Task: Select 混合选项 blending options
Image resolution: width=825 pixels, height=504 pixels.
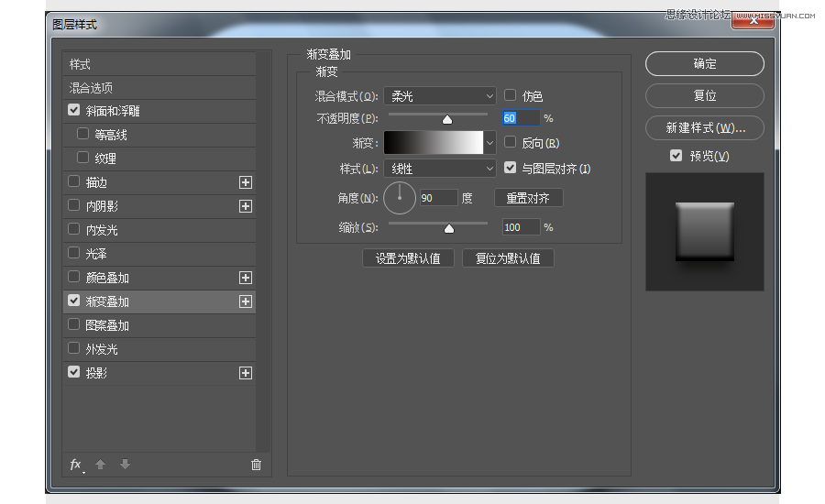Action: (159, 88)
